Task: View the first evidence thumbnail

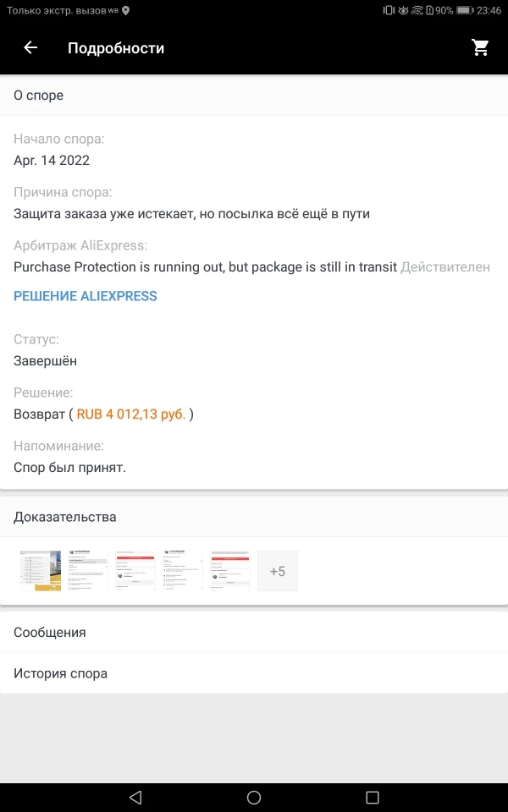Action: point(41,571)
